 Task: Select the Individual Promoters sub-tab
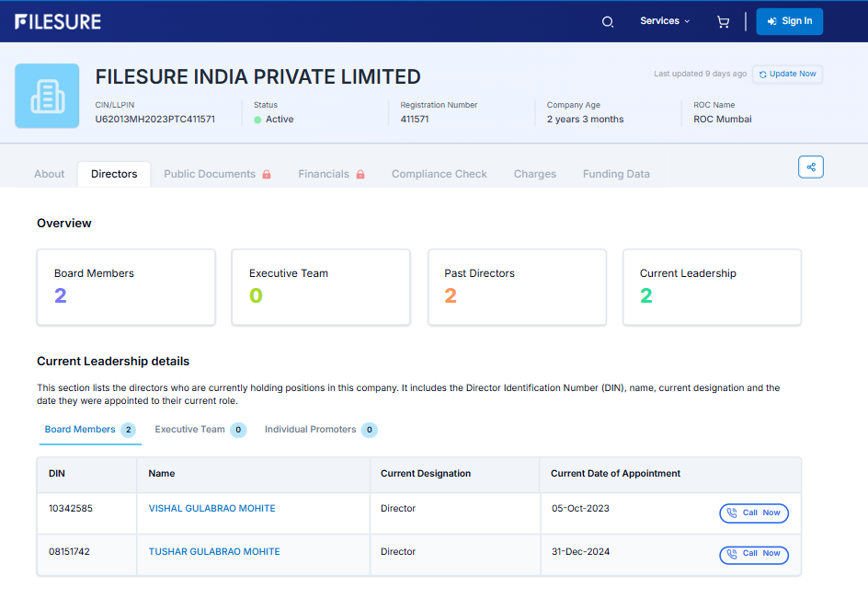319,430
